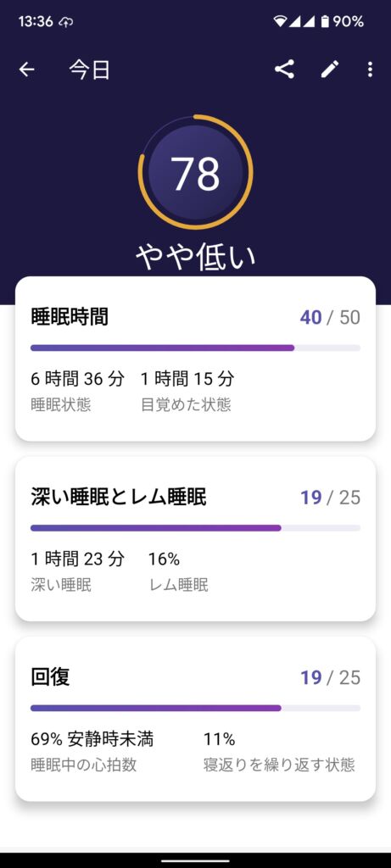Tap the sleep score 78 circle
Image resolution: width=391 pixels, height=868 pixels.
pyautogui.click(x=195, y=172)
